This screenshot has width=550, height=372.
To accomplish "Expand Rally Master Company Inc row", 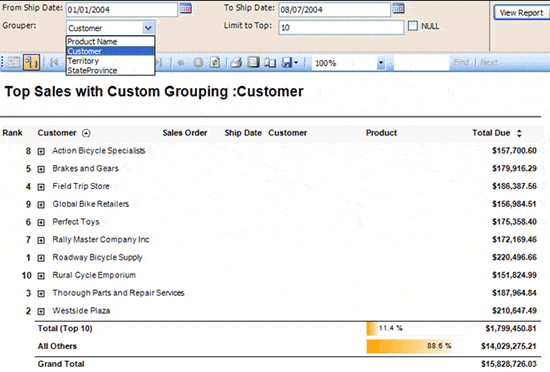I will 41,241.
